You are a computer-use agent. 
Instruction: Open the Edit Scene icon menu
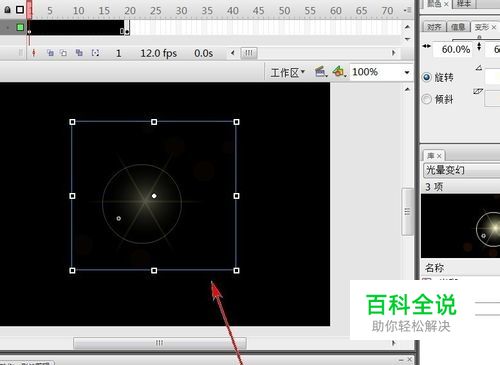(x=321, y=72)
